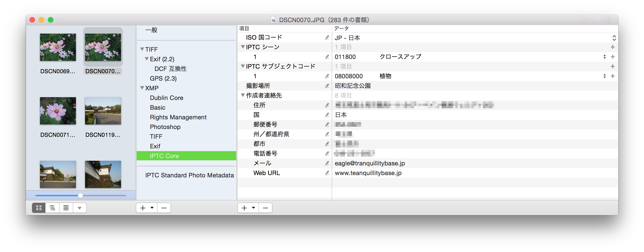This screenshot has height=252, width=644.
Task: Collapse the 作成者連絡先 group
Action: tap(243, 95)
